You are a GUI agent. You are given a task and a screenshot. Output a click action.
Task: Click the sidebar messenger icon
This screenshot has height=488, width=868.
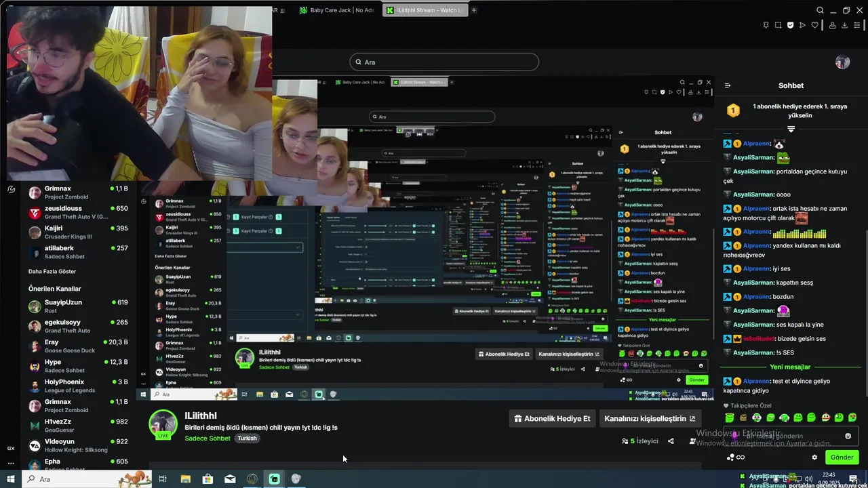11,190
